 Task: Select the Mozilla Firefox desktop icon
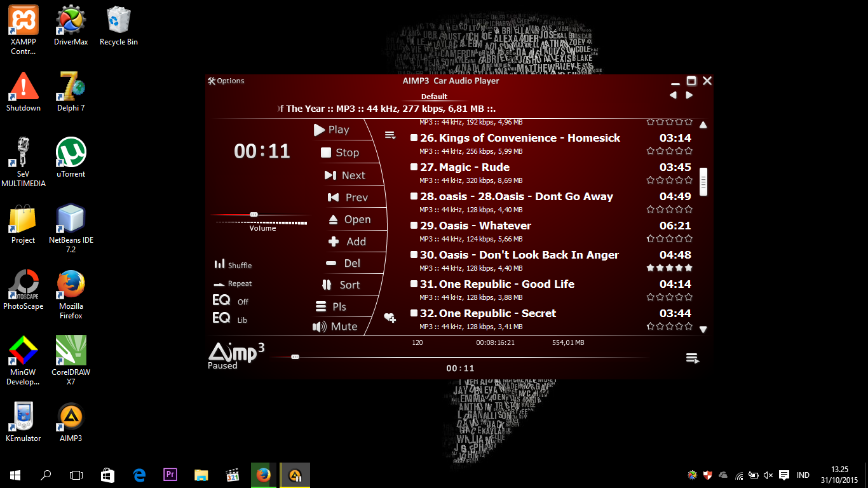click(71, 294)
